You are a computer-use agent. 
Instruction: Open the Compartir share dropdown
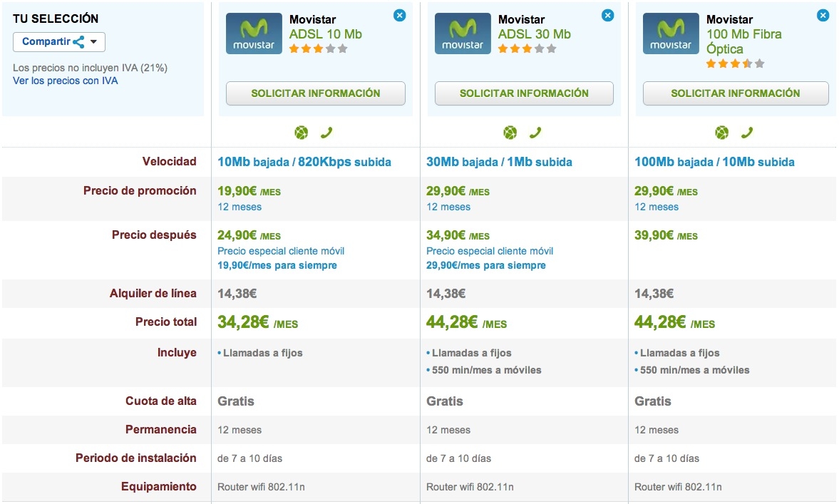[59, 42]
